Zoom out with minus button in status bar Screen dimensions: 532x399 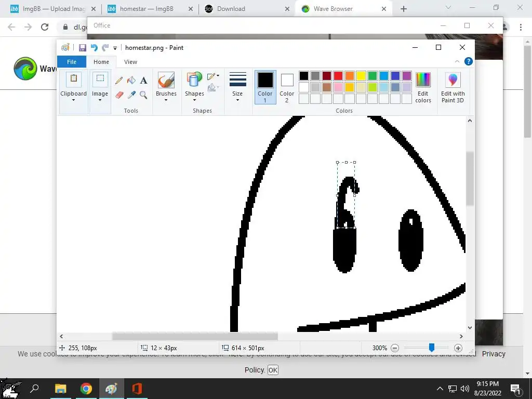point(395,348)
